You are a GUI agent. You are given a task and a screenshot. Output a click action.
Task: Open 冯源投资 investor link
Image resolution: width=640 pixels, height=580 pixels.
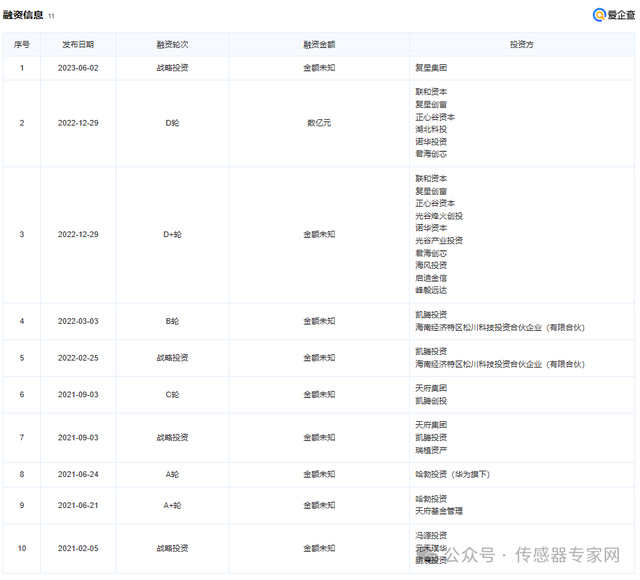(431, 536)
